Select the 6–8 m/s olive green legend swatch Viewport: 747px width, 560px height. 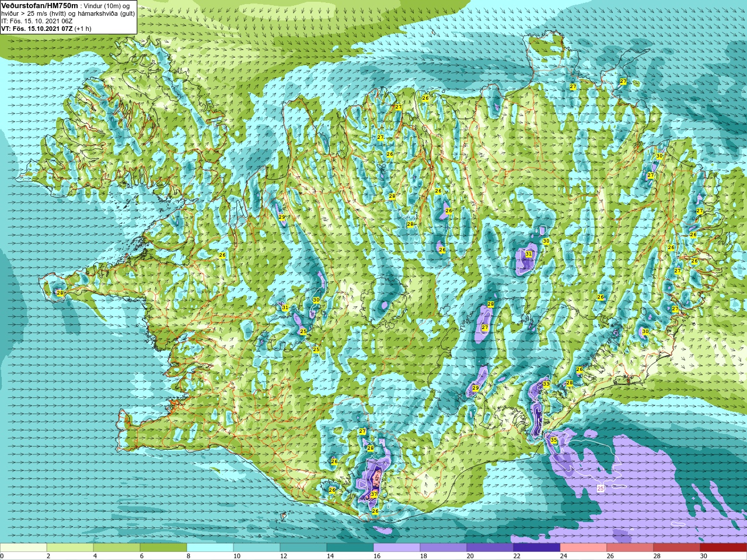click(x=163, y=548)
